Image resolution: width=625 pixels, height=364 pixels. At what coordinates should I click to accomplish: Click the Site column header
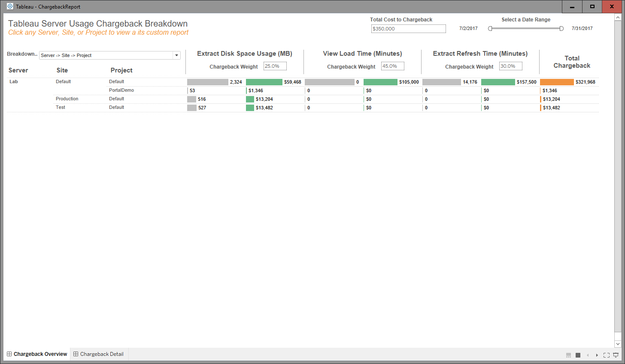[62, 70]
